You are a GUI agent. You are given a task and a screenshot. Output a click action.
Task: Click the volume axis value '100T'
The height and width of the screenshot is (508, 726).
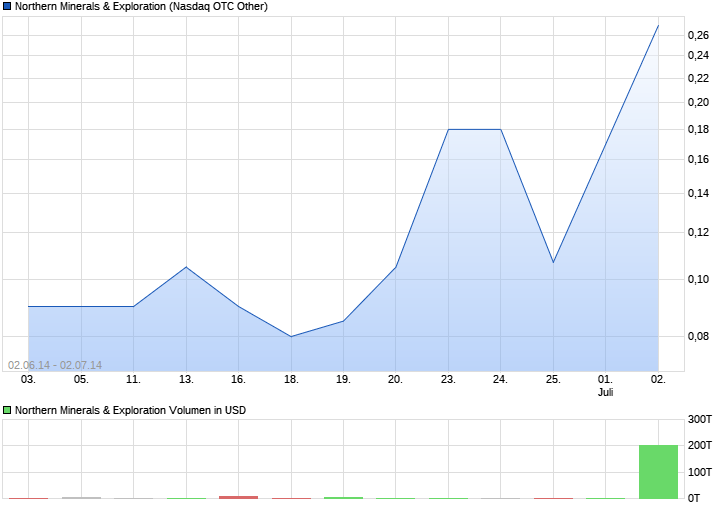[700, 472]
